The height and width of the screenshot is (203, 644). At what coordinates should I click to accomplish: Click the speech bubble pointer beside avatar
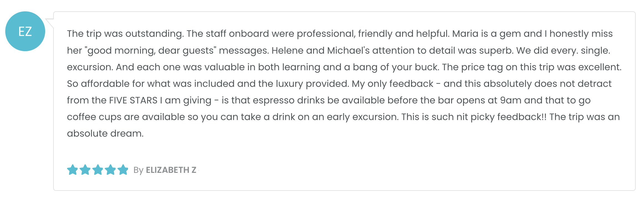coord(50,23)
